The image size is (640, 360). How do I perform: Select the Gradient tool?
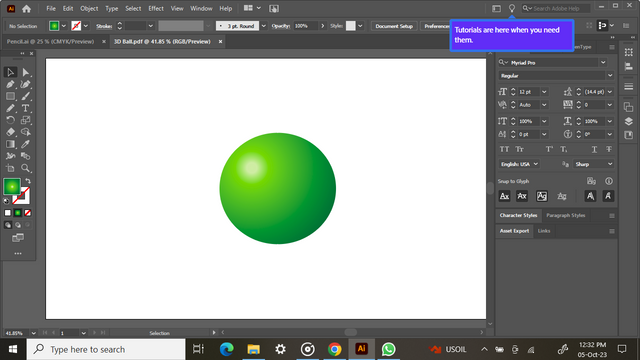click(10, 144)
